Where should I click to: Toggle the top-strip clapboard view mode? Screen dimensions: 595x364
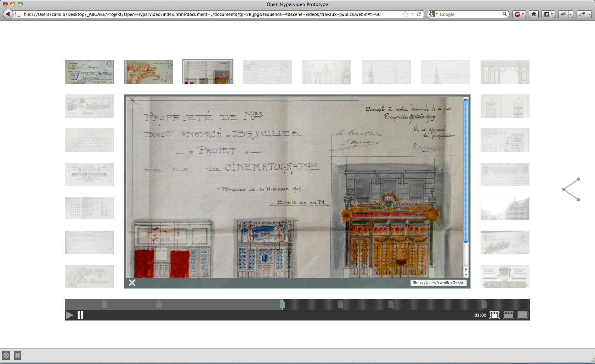click(x=508, y=315)
